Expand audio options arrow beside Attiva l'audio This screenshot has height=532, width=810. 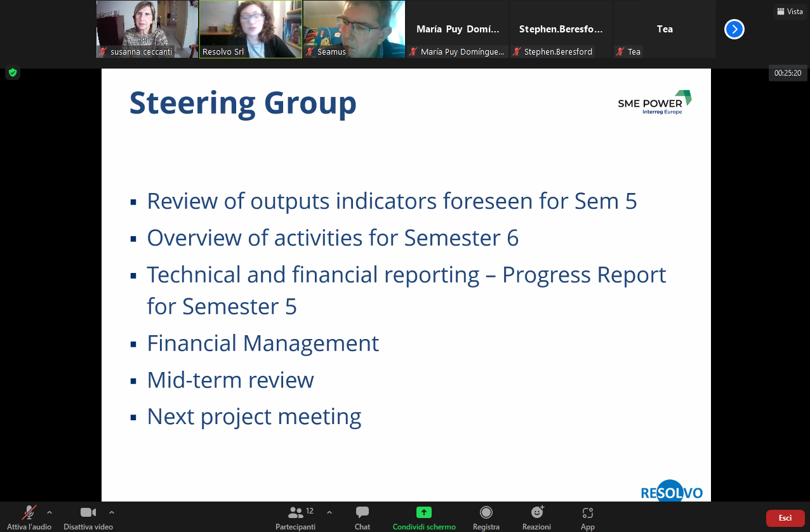tap(50, 512)
